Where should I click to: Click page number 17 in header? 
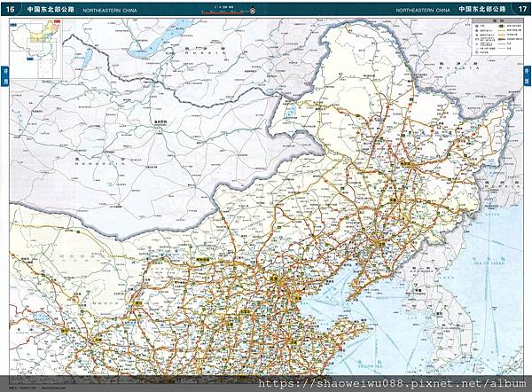point(522,9)
